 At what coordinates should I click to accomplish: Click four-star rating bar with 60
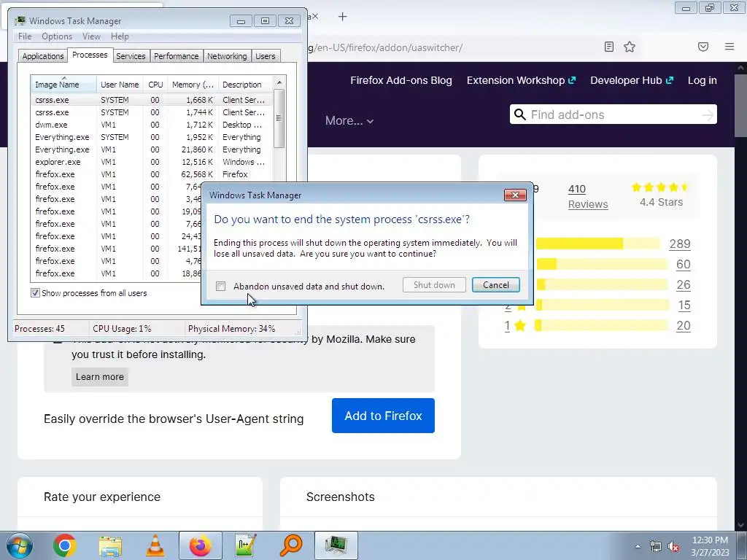602,264
